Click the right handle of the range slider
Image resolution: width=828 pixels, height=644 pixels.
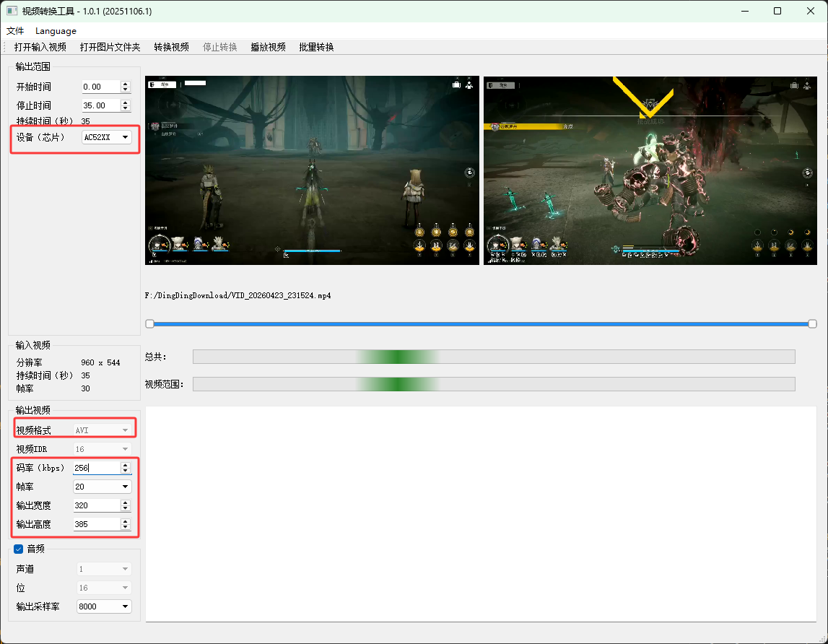click(x=813, y=323)
